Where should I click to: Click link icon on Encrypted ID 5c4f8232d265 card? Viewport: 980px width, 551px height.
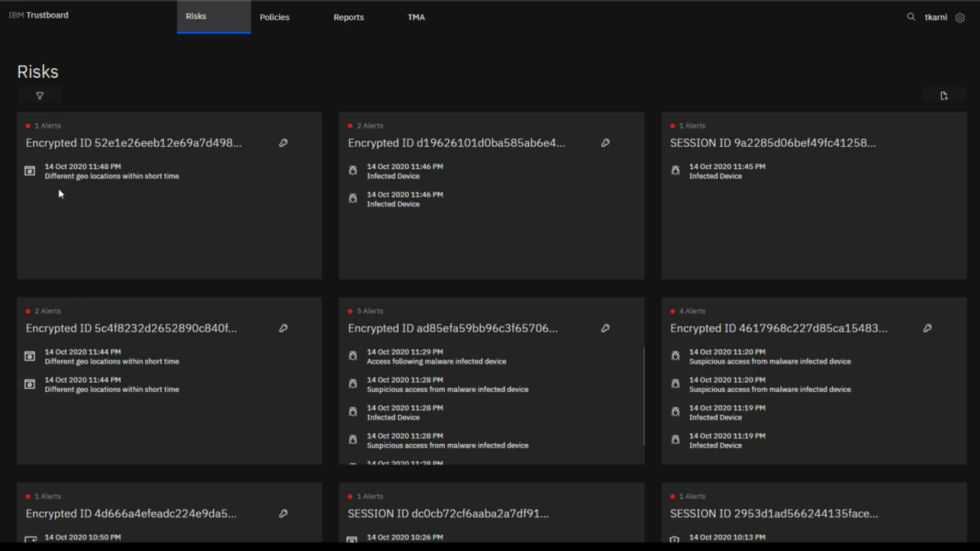pos(283,328)
